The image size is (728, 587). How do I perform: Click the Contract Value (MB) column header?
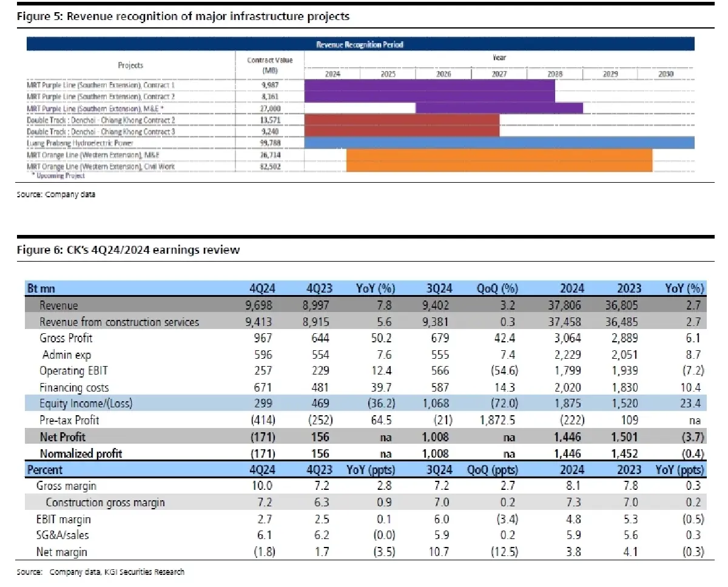click(x=270, y=65)
